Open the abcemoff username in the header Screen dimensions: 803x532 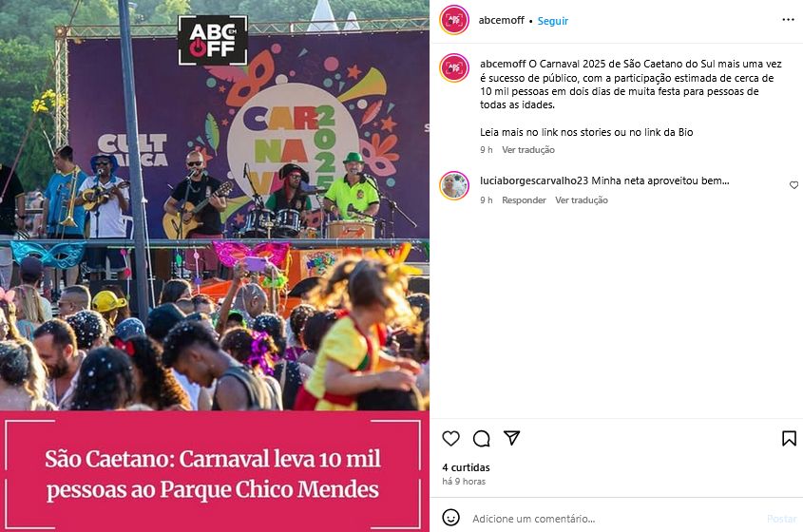(502, 20)
